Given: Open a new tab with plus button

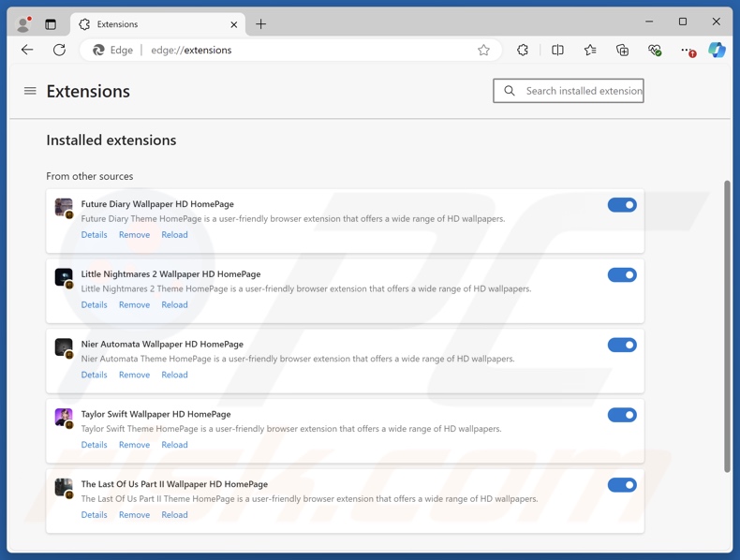Looking at the screenshot, I should (261, 24).
